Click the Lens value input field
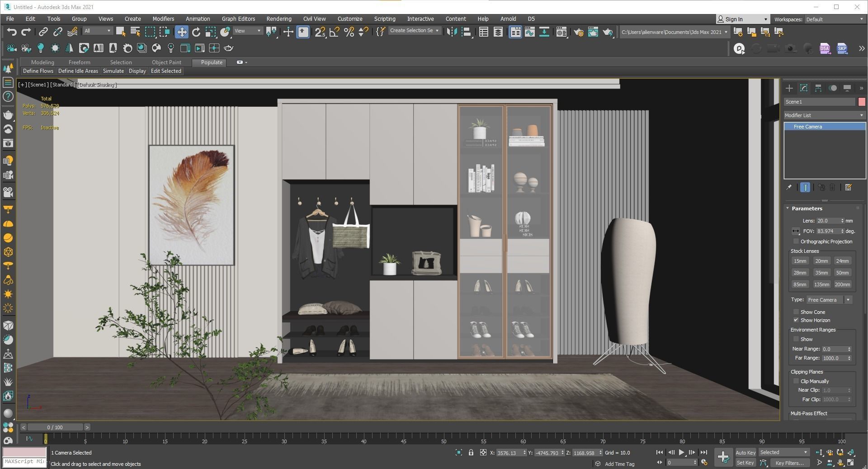868x469 pixels. [x=828, y=221]
